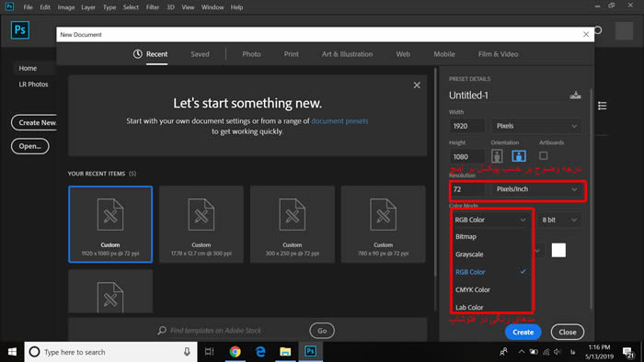Viewport: 644px width, 362px height.
Task: Click the Recent tab clock icon
Action: pos(138,53)
